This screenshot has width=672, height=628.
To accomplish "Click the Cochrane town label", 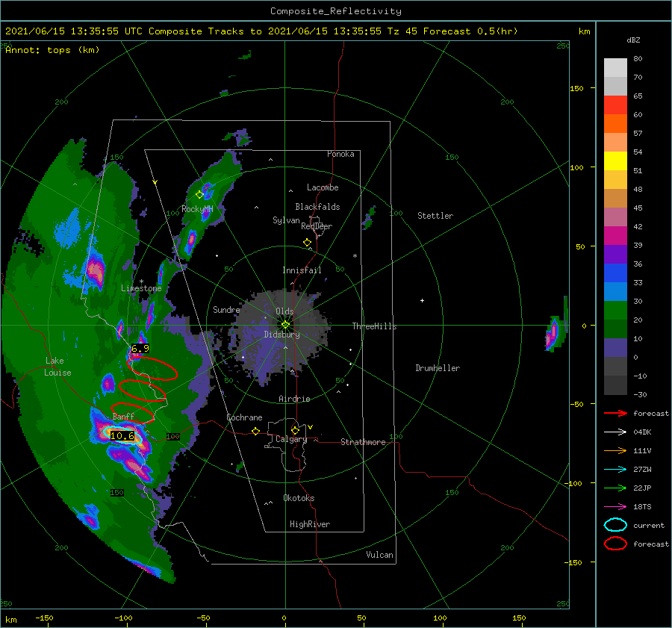I will 244,417.
